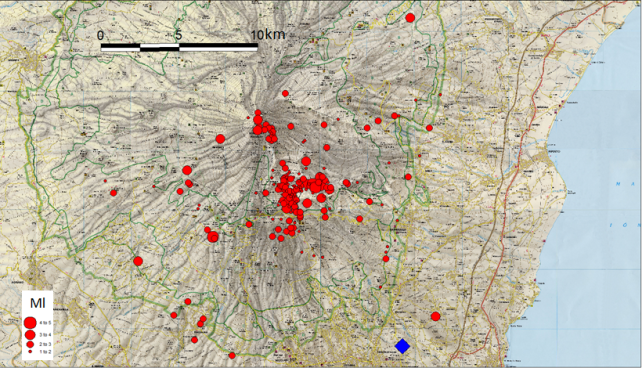Select the legend's 3 to 4 magnitude circle

tap(30, 335)
